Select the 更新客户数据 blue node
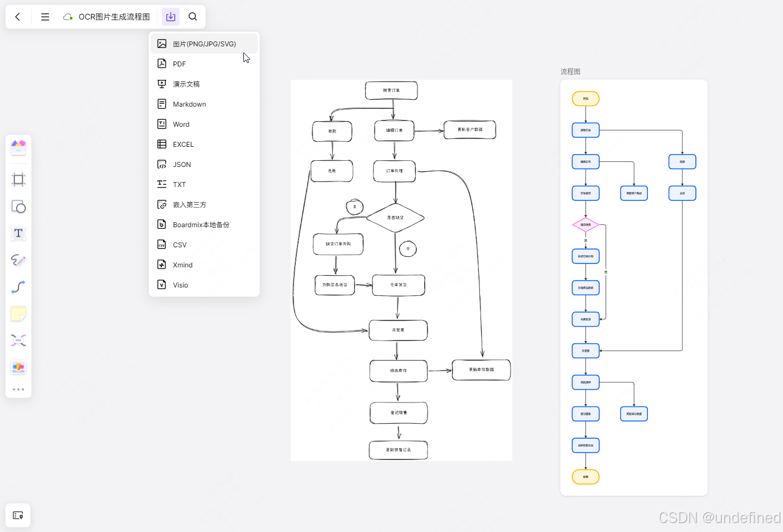The image size is (783, 532). pyautogui.click(x=634, y=193)
